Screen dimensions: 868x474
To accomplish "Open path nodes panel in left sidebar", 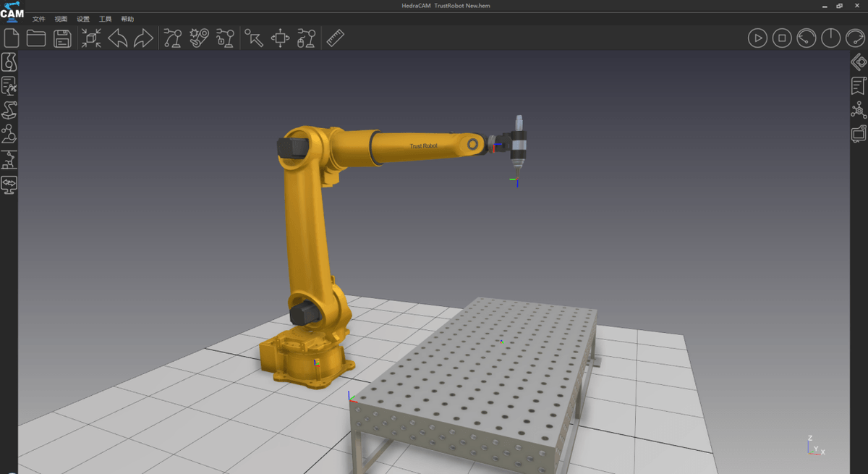I will (9, 135).
